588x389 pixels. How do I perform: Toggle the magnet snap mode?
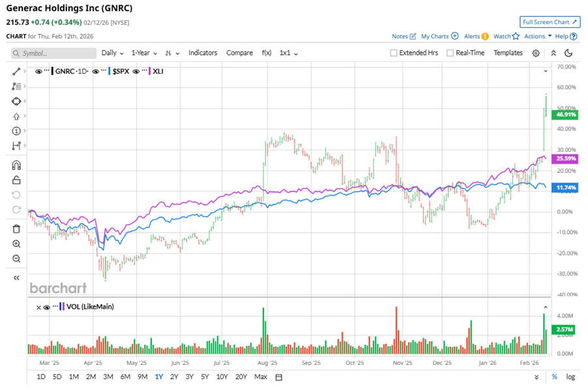(16, 166)
